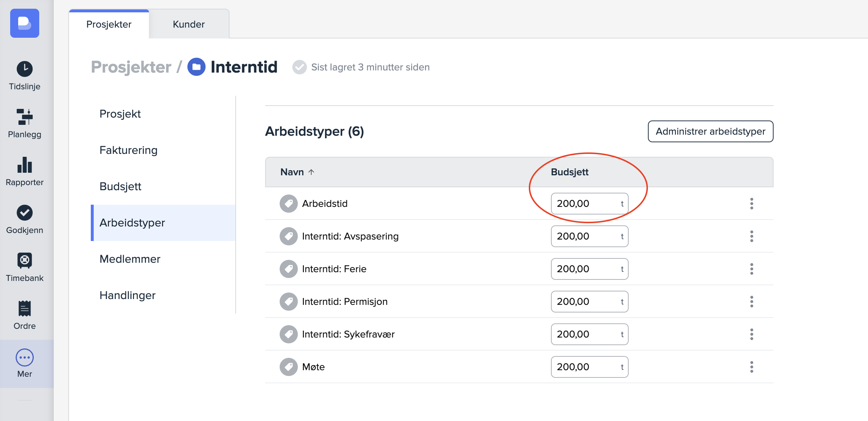
Task: Select Fakturering in project side menu
Action: click(x=128, y=150)
